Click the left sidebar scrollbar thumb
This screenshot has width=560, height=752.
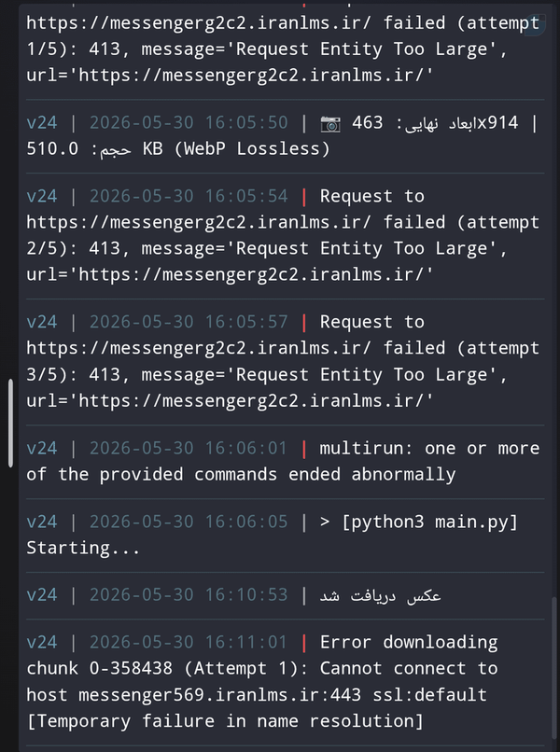(10, 423)
